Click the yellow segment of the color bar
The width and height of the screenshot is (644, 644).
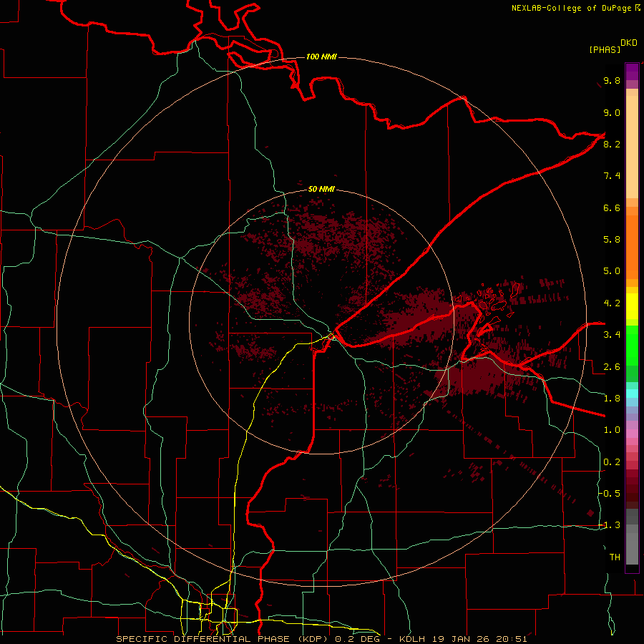632,306
